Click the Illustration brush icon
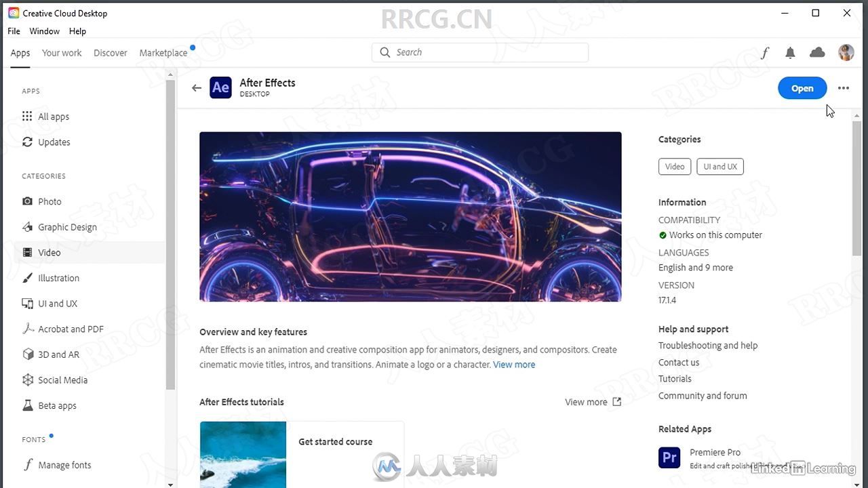 [27, 278]
